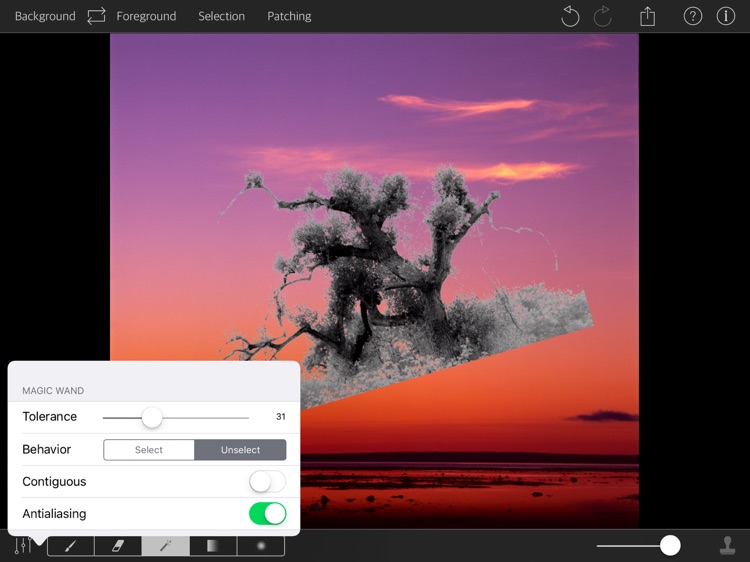This screenshot has width=750, height=562.
Task: Select the Magic Wand tool
Action: click(165, 546)
